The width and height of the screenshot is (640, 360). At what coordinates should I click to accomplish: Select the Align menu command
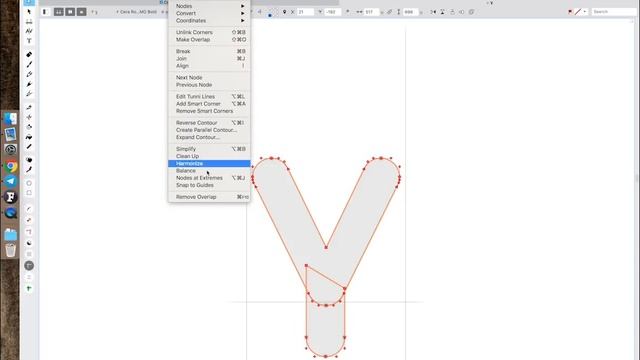pos(209,66)
